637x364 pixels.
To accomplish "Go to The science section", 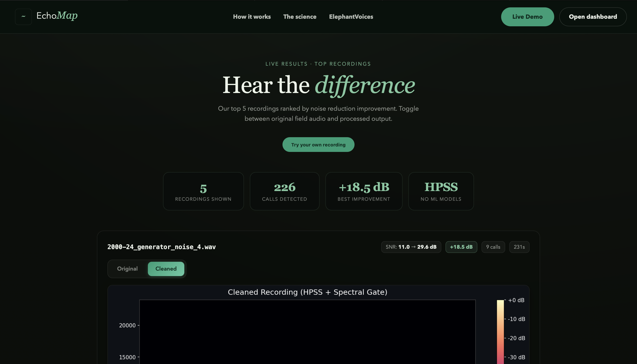I will coord(300,16).
